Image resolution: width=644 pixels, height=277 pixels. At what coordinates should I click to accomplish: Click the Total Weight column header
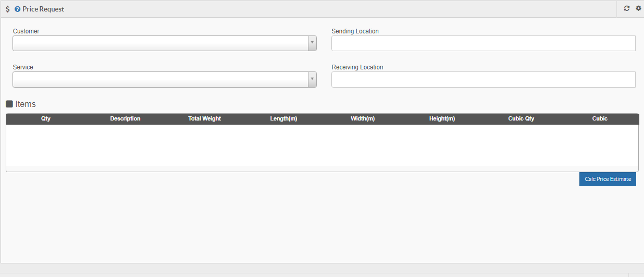[204, 119]
